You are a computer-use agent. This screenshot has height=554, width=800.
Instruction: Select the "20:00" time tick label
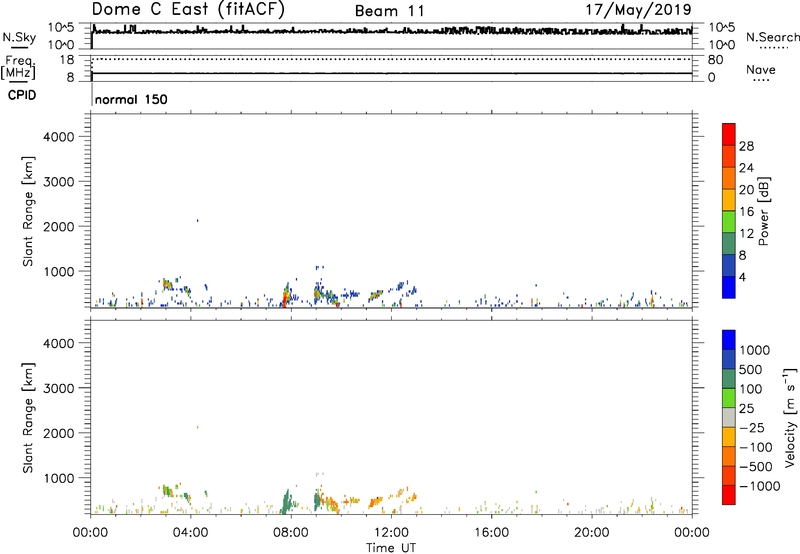tap(592, 533)
